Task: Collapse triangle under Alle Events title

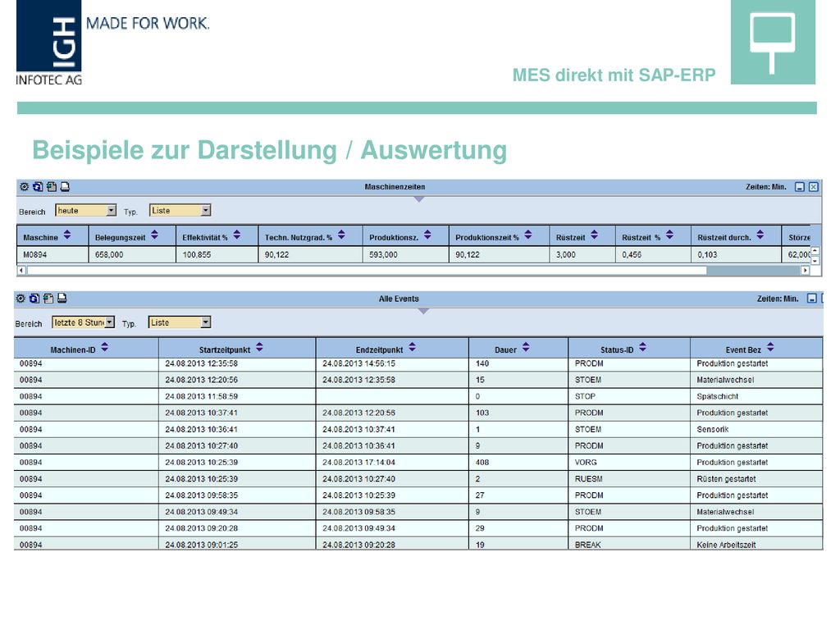Action: 423,311
